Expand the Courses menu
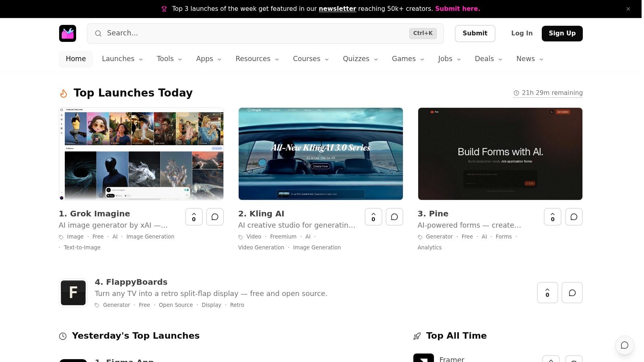The height and width of the screenshot is (362, 644). pyautogui.click(x=311, y=59)
